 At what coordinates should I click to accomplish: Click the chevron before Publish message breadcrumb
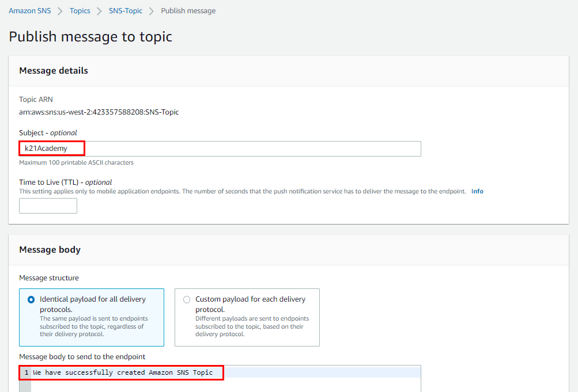tap(152, 11)
